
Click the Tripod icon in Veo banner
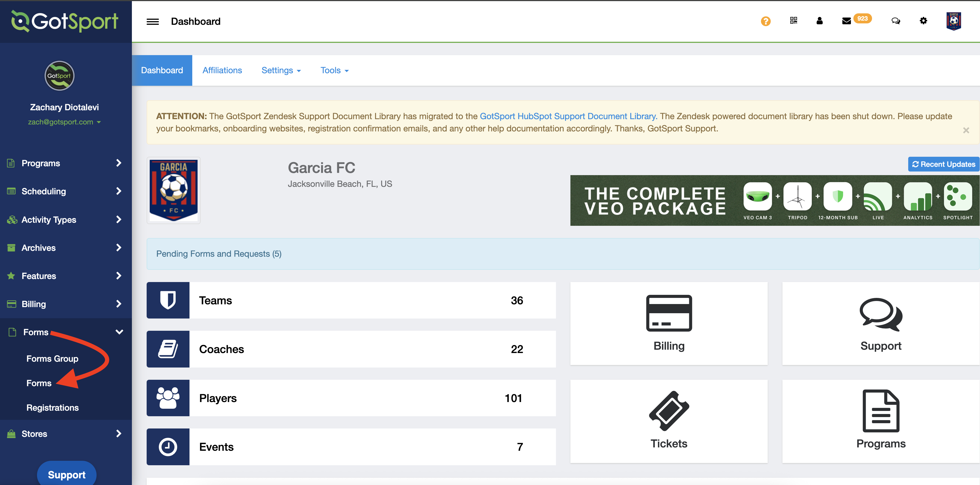pyautogui.click(x=797, y=197)
